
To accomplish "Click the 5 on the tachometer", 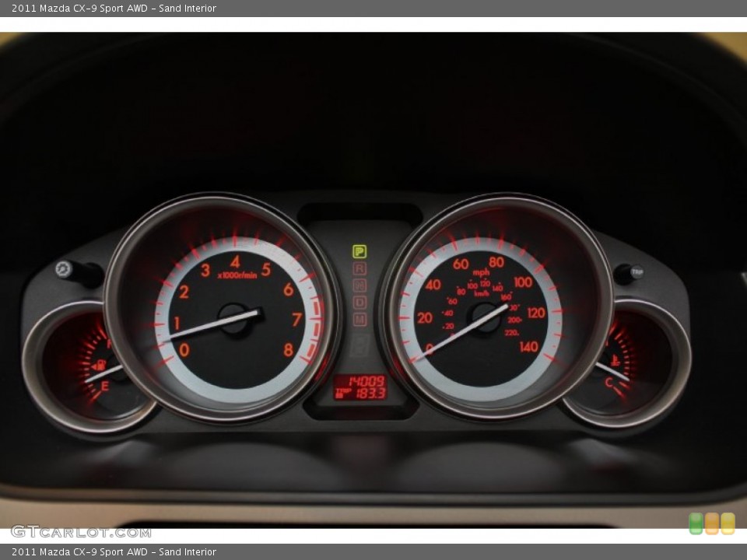I will (x=266, y=270).
